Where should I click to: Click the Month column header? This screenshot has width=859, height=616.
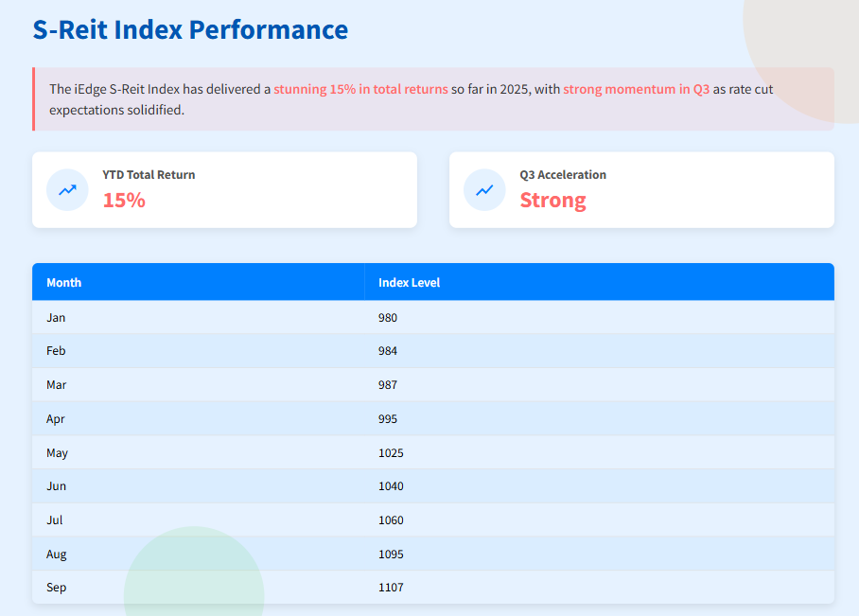[199, 282]
